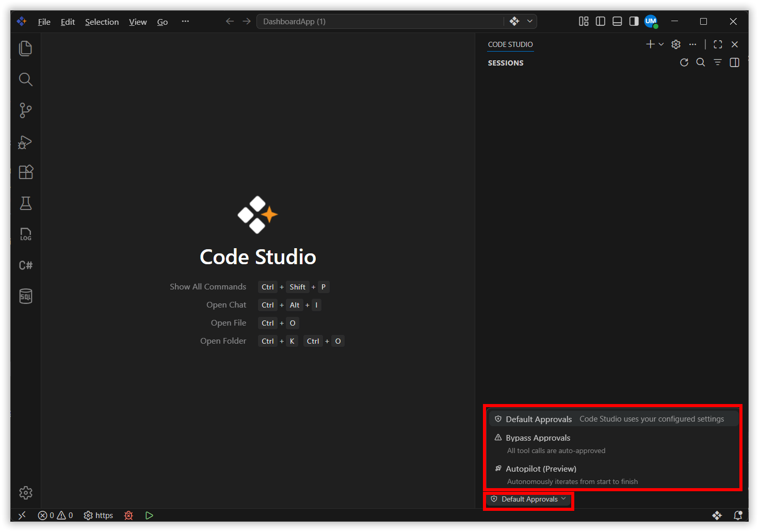Toggle the primary side bar
759x532 pixels.
pyautogui.click(x=601, y=21)
